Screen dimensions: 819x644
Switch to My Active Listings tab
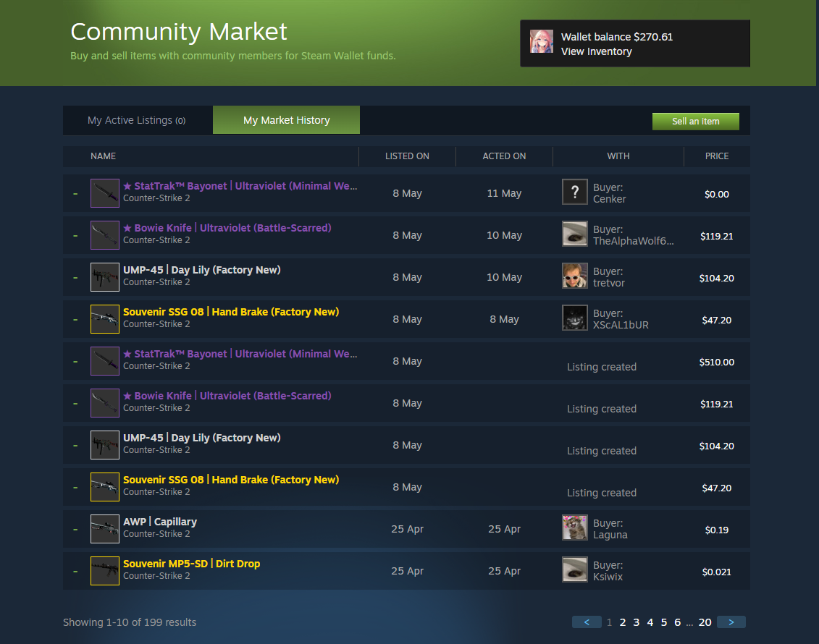pyautogui.click(x=138, y=120)
